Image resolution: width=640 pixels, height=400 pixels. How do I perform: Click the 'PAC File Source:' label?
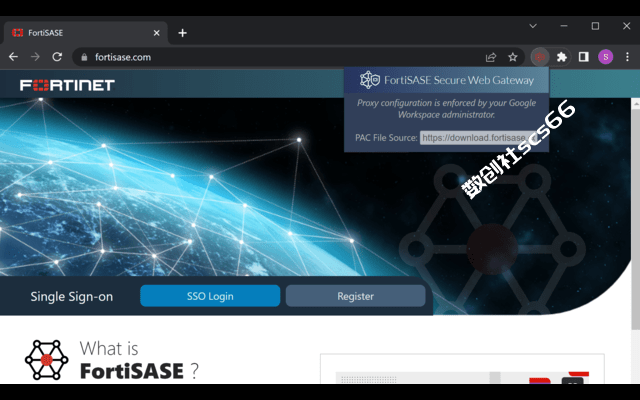click(x=386, y=138)
